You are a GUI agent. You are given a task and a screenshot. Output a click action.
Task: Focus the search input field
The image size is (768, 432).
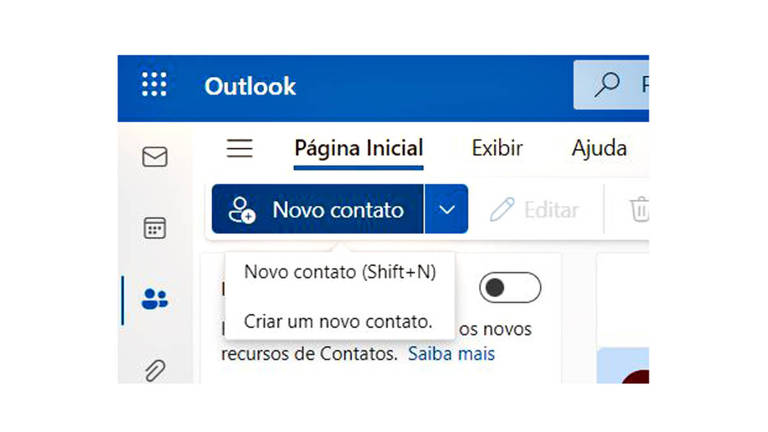coord(611,85)
